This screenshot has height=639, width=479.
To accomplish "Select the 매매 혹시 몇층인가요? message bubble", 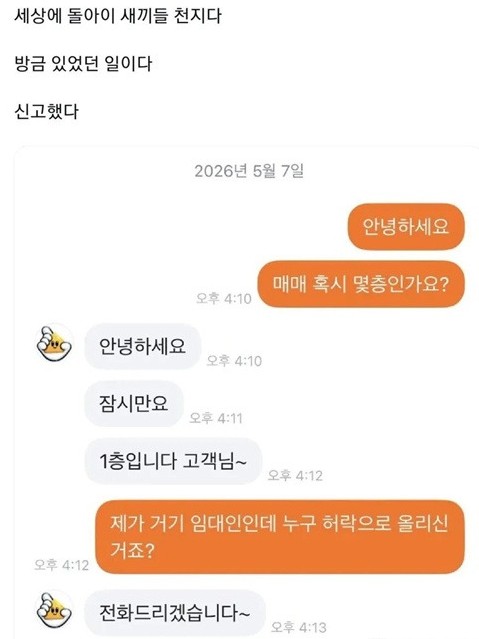I will [361, 284].
